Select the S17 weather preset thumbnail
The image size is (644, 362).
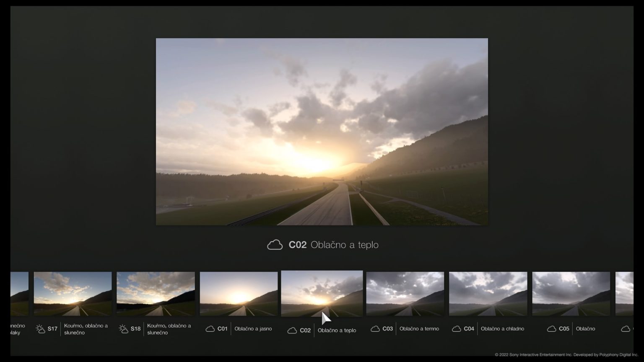click(x=73, y=294)
